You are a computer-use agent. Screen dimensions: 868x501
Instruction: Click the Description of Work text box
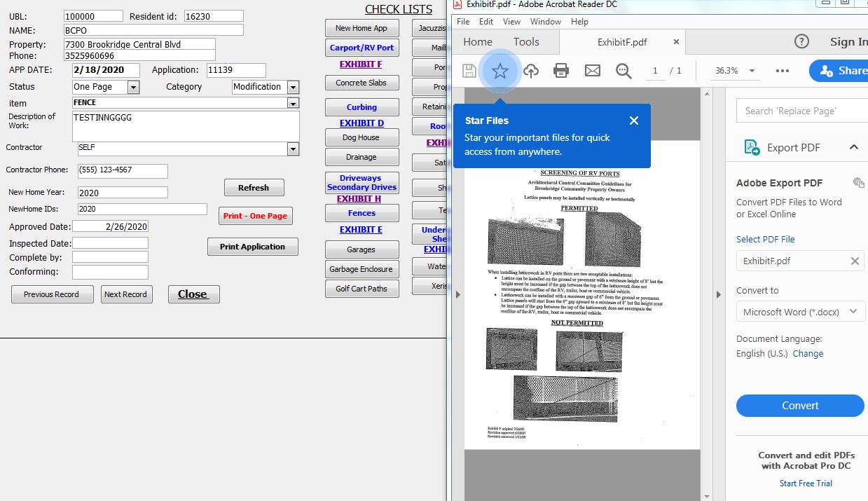tap(186, 126)
